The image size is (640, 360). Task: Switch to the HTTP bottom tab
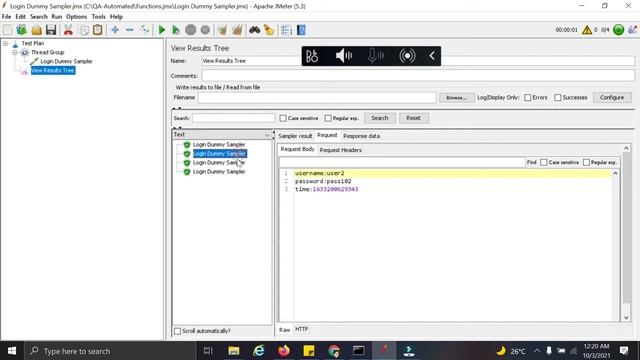click(x=301, y=329)
